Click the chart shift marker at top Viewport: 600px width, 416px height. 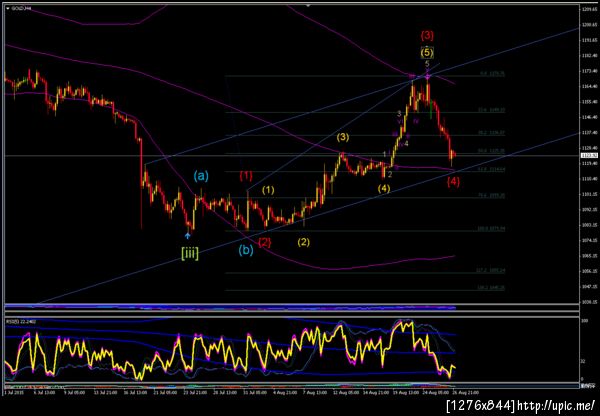coord(308,5)
